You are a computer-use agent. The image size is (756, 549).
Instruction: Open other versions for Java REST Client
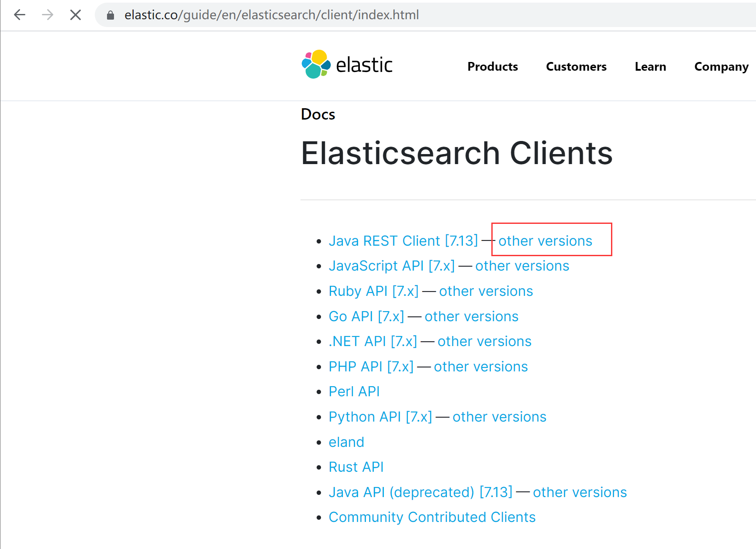pos(545,241)
